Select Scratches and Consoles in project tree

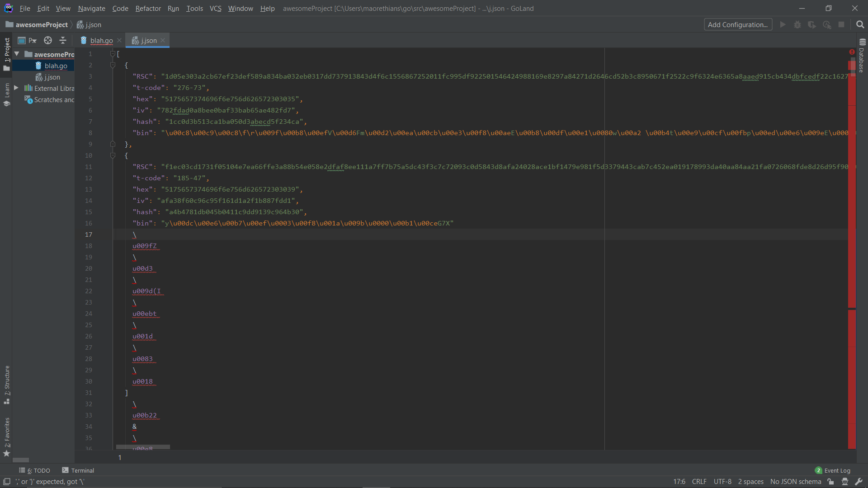[x=49, y=99]
